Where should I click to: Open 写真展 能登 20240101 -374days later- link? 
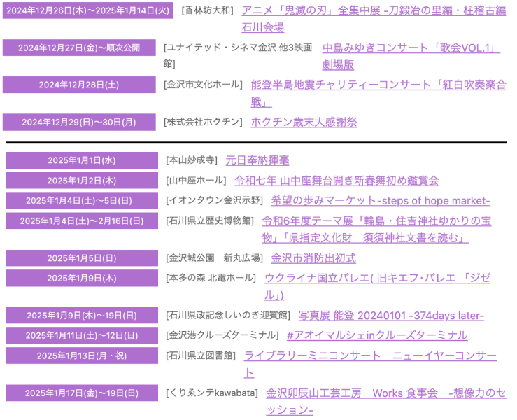tap(391, 316)
